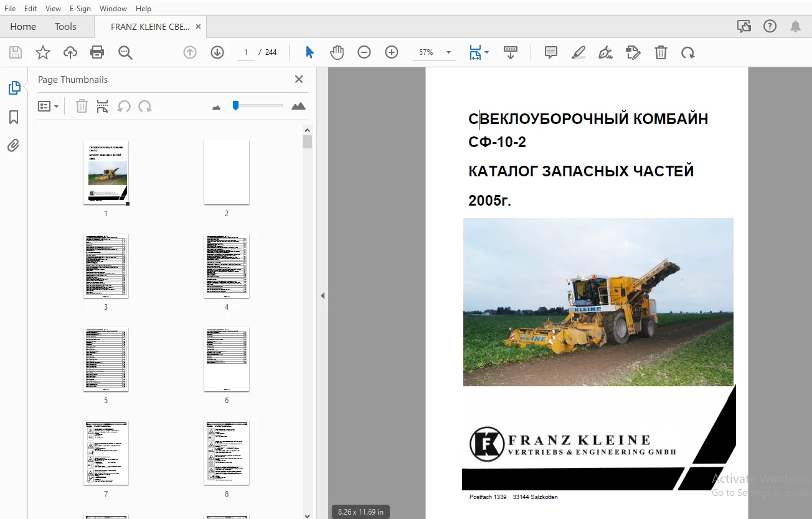
Task: Delete the page using the toolbar trash icon
Action: tap(661, 52)
